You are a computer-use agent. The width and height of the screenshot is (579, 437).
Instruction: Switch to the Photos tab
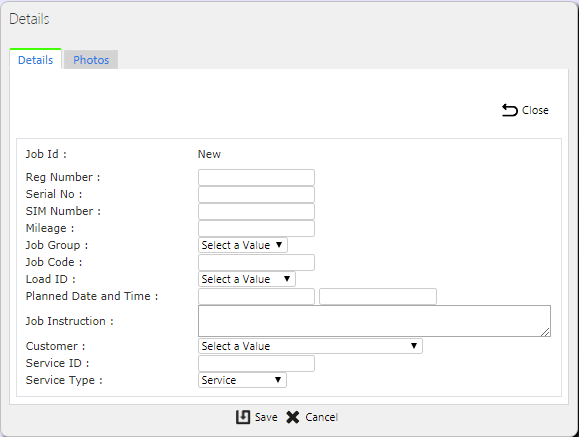(x=91, y=60)
